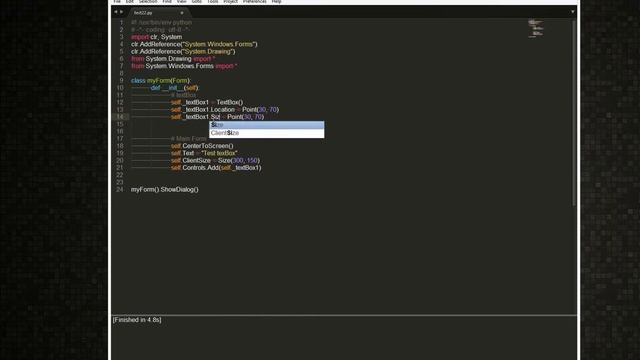Screen dimensions: 640x360
Task: Click line number 24 in gutter
Action: tap(120, 189)
